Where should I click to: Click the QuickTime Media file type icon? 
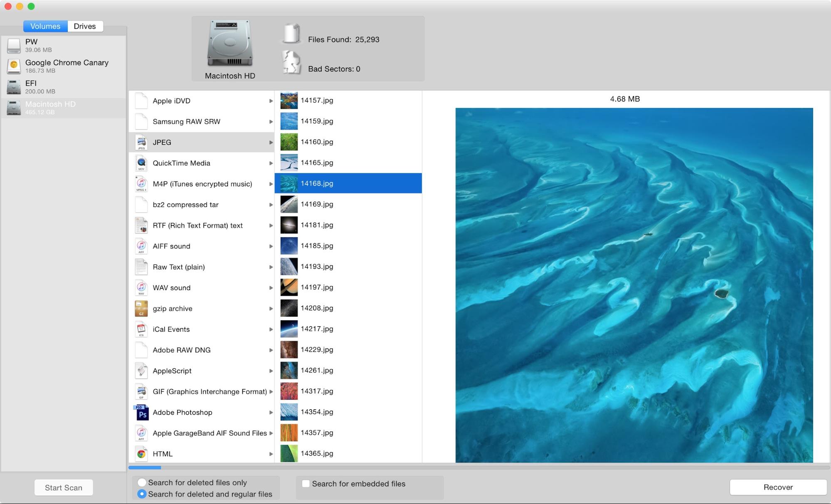[143, 162]
